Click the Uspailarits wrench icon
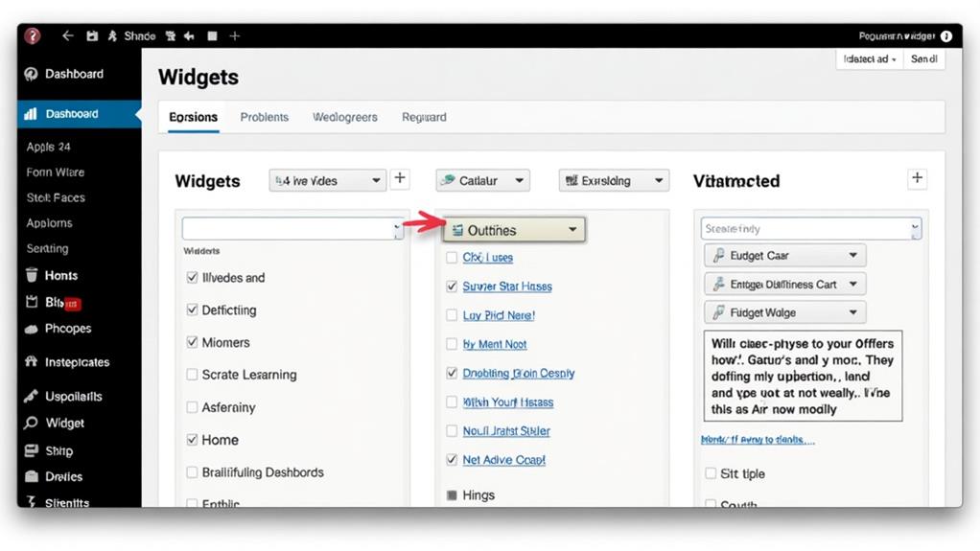 [x=32, y=396]
